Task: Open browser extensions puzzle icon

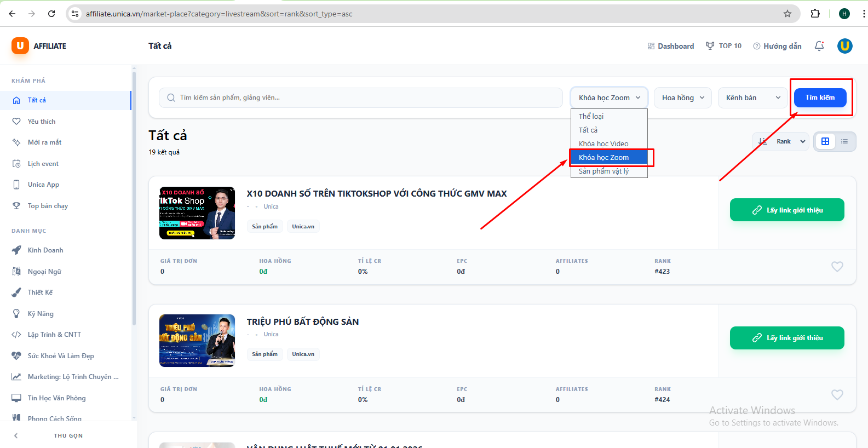Action: (x=815, y=14)
